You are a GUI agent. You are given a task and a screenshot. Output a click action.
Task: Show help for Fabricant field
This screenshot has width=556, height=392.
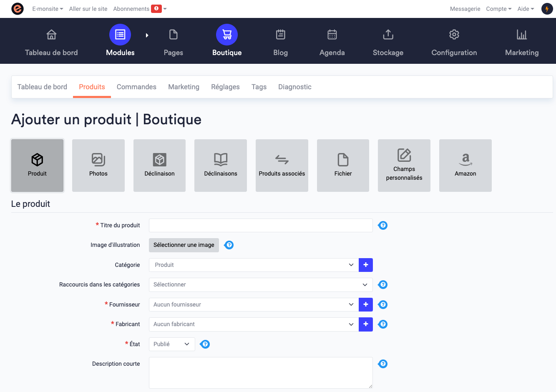[383, 324]
